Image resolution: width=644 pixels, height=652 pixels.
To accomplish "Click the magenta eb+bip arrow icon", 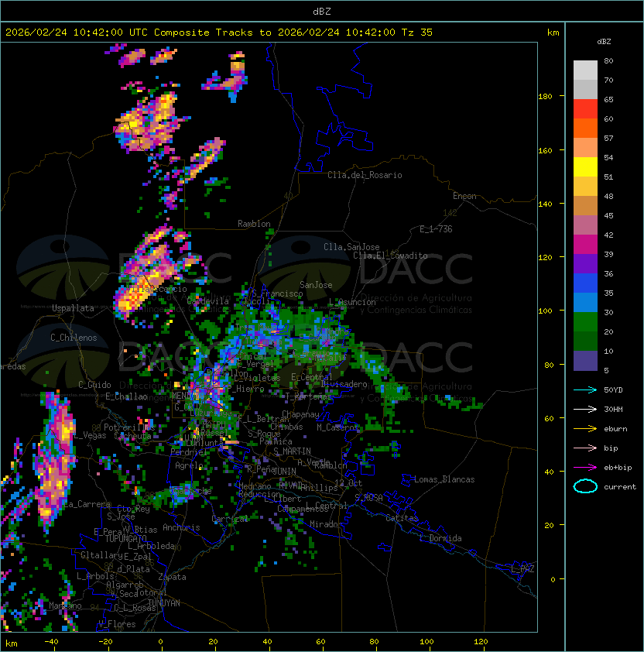I will click(x=585, y=467).
